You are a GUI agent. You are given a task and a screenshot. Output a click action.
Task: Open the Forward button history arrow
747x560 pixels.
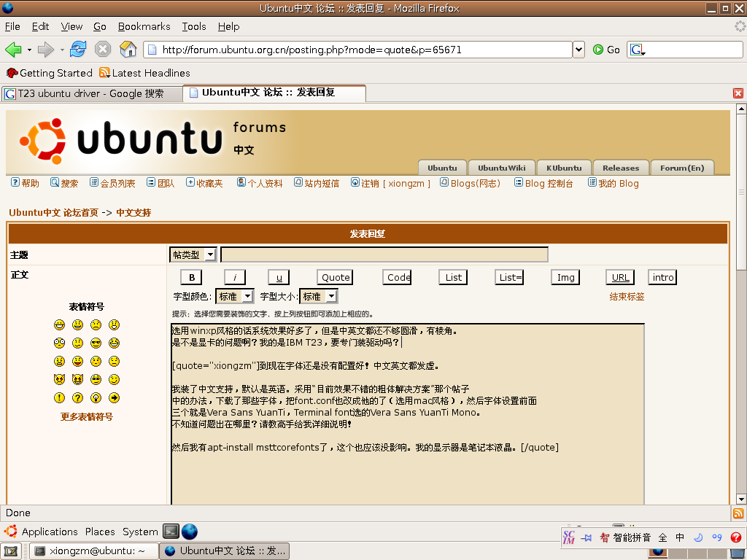62,50
